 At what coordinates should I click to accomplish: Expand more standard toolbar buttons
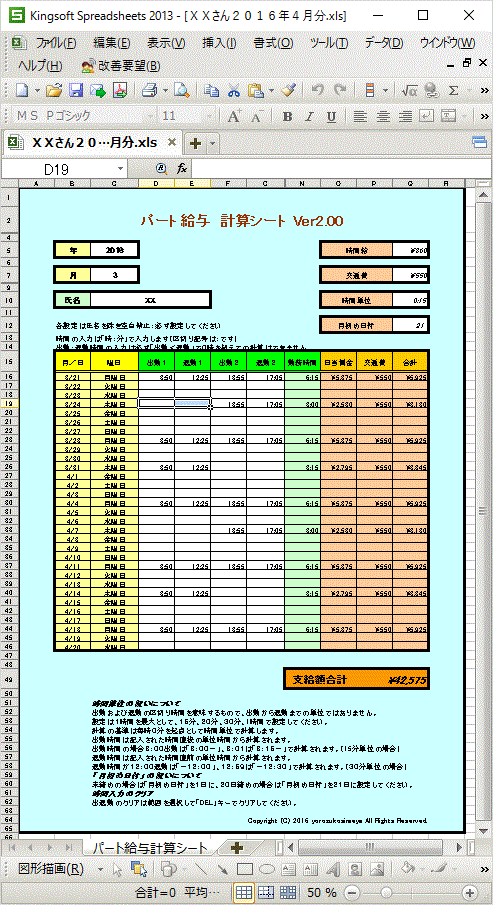coord(484,91)
